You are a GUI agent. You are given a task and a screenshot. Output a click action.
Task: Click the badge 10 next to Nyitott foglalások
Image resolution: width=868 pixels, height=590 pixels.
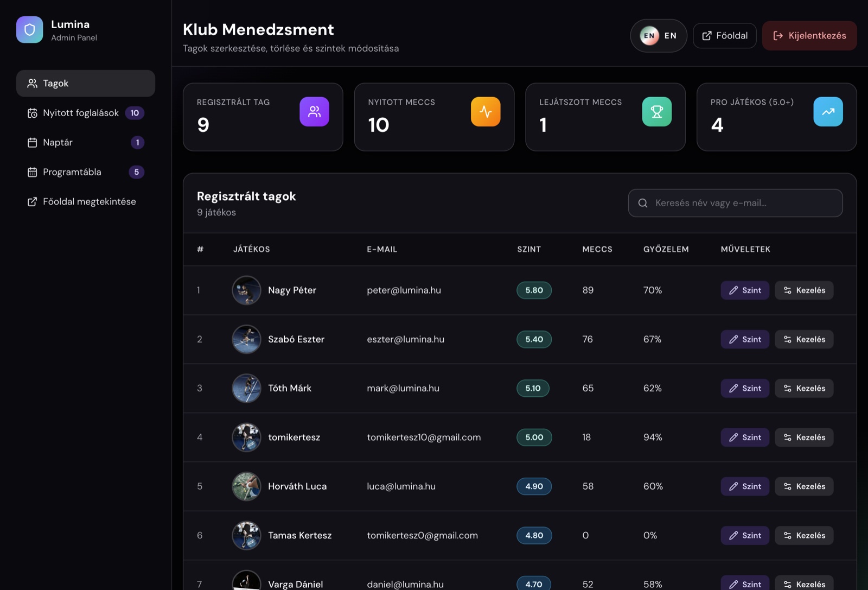click(135, 113)
